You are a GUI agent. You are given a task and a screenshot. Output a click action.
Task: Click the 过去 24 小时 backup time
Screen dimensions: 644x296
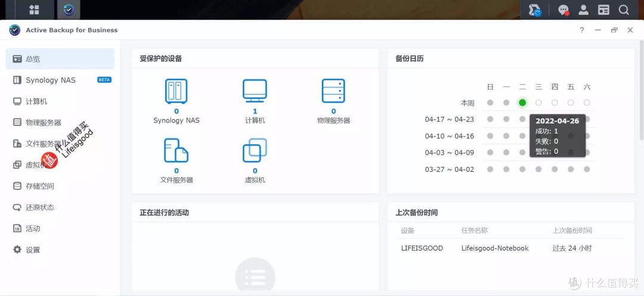572,248
